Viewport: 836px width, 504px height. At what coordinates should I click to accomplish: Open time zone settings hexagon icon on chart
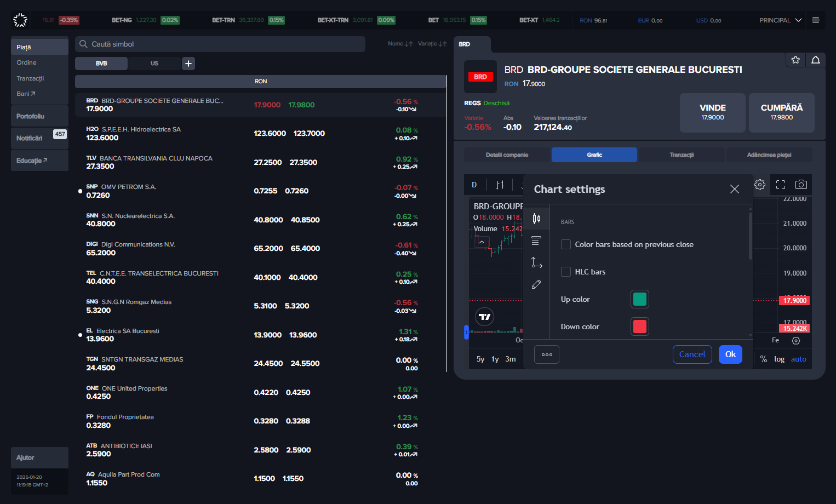click(796, 341)
